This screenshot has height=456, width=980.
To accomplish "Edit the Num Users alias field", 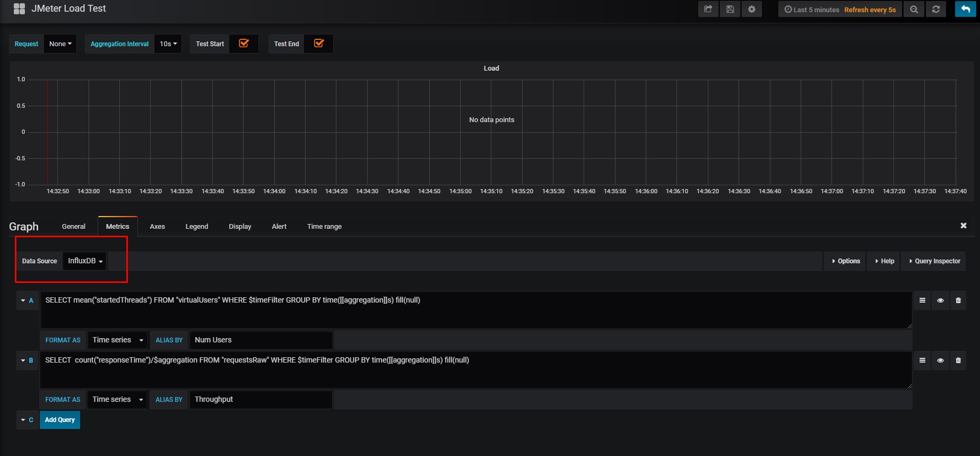I will coord(261,340).
